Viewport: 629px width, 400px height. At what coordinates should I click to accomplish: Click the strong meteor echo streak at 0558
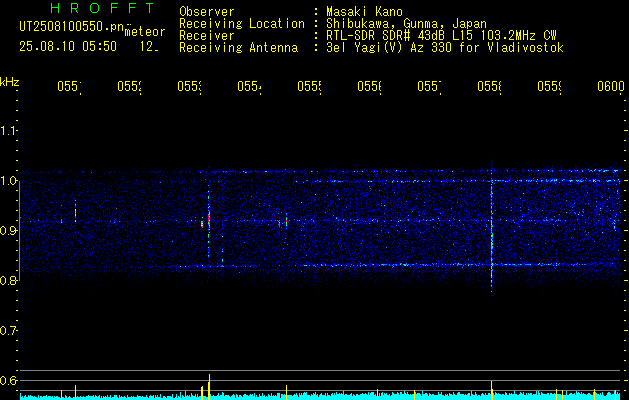[492, 233]
